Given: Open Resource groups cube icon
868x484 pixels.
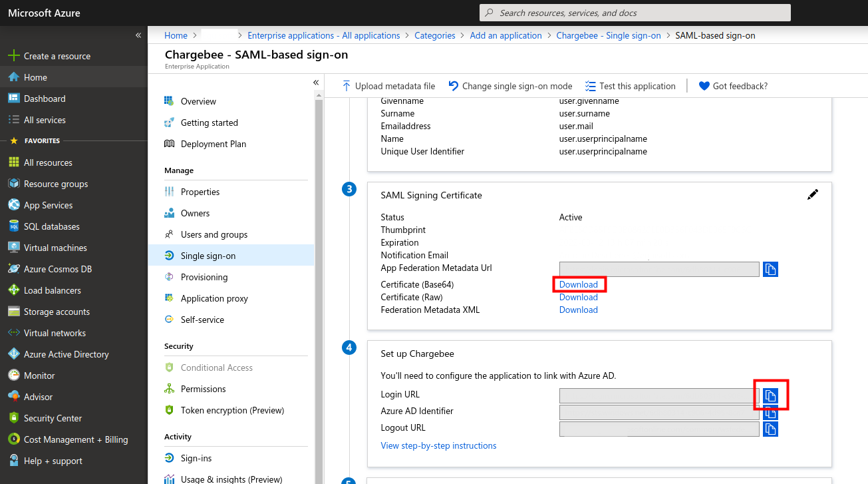Looking at the screenshot, I should pyautogui.click(x=13, y=184).
